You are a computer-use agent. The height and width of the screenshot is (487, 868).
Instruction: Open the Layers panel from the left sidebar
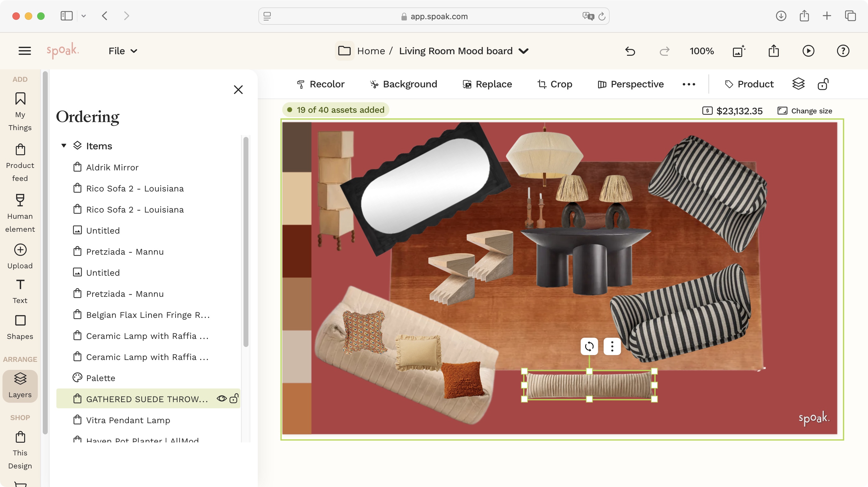point(20,386)
